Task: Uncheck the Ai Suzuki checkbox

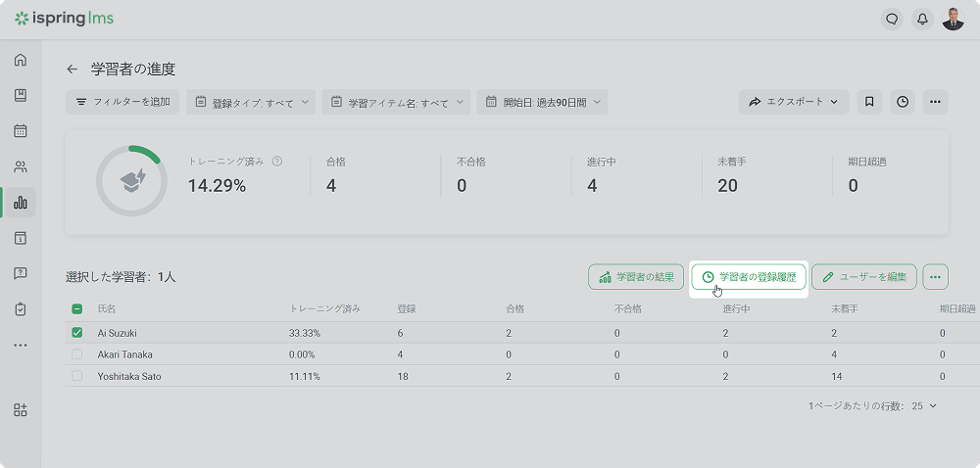Action: click(77, 333)
